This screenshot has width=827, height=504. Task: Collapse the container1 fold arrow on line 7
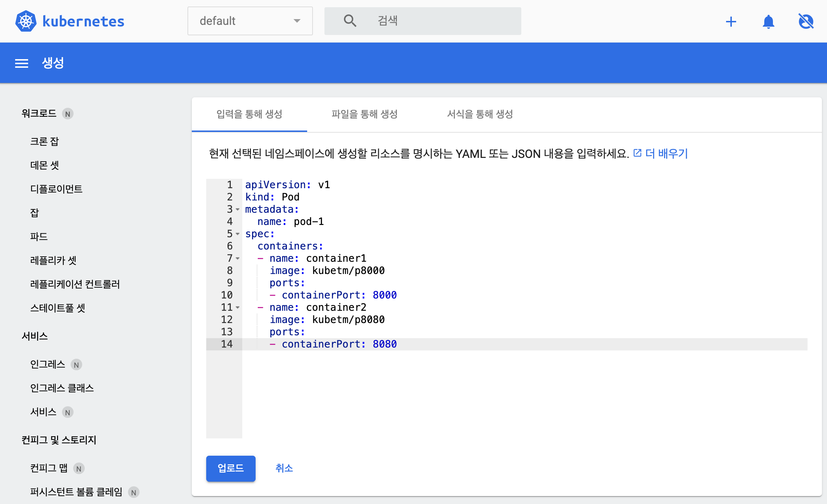[x=238, y=258]
